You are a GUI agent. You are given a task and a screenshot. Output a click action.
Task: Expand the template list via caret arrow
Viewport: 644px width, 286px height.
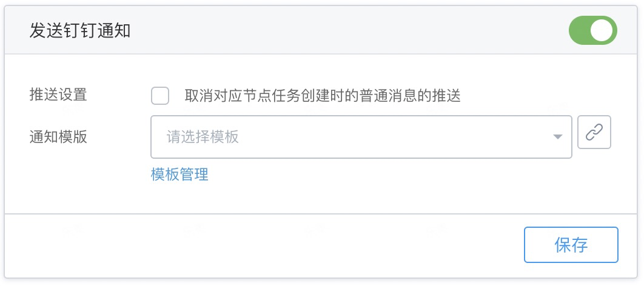click(558, 137)
